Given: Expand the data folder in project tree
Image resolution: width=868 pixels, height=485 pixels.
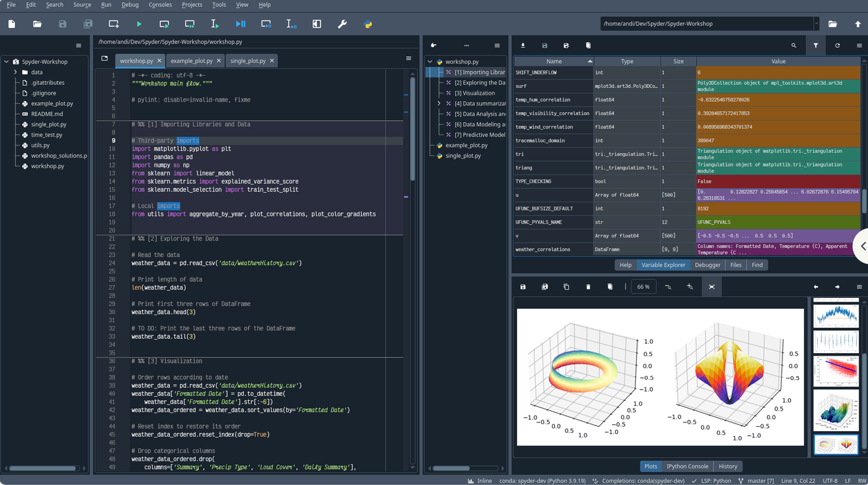Looking at the screenshot, I should pos(15,72).
